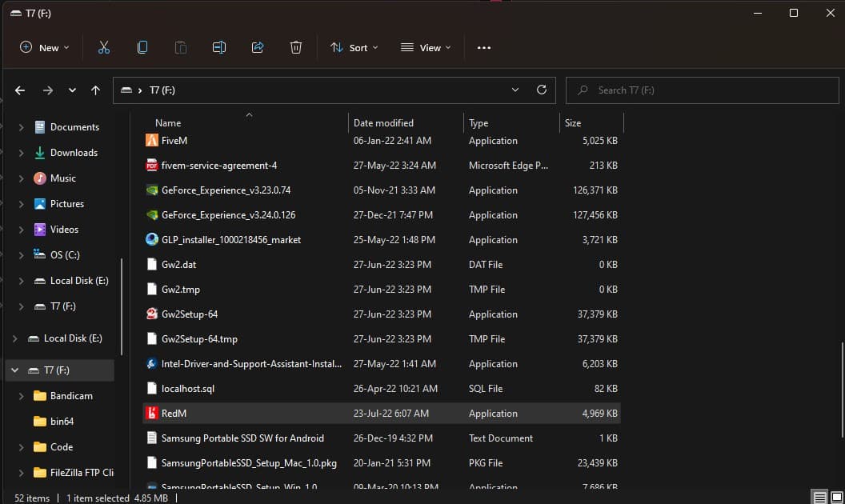Viewport: 845px width, 504px height.
Task: Click the drive icon in address bar
Action: click(126, 90)
